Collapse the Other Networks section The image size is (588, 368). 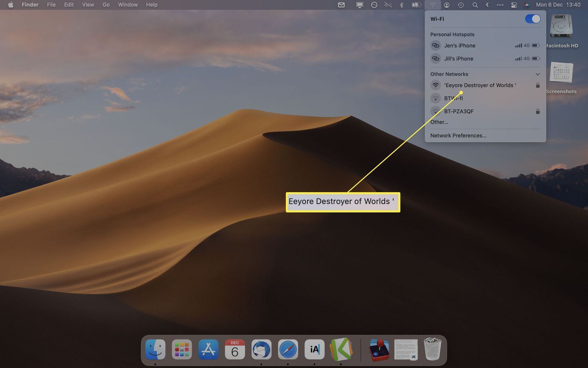point(537,74)
